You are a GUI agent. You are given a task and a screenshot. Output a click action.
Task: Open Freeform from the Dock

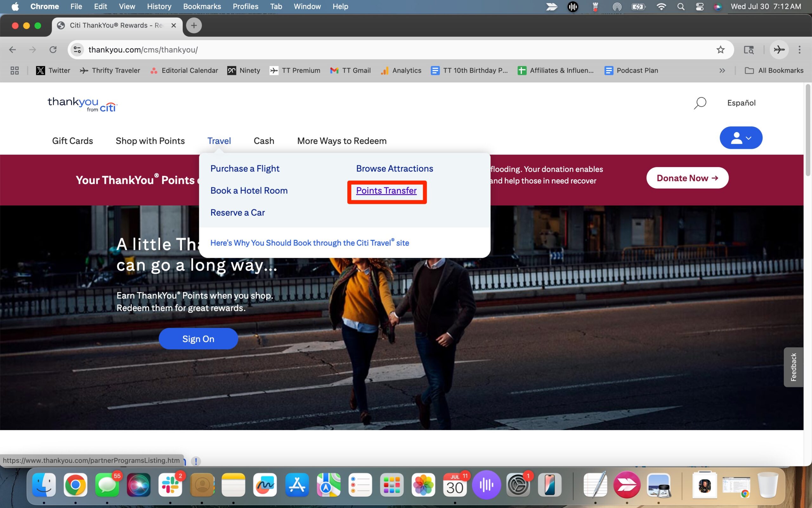pos(265,485)
